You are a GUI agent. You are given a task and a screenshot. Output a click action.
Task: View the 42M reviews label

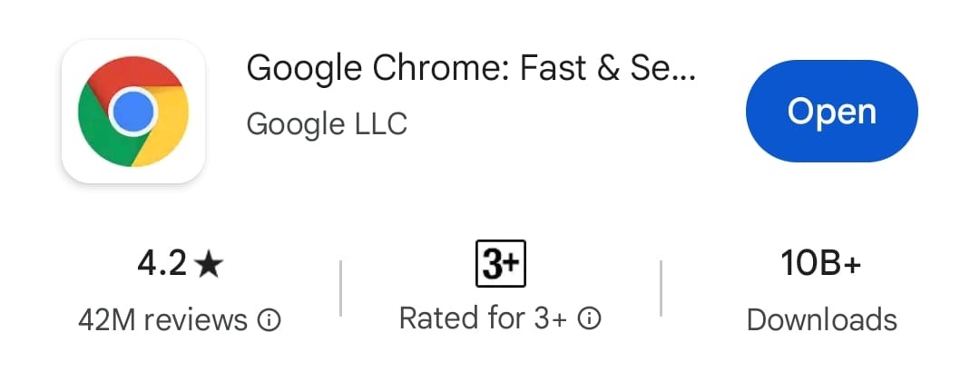point(162,320)
